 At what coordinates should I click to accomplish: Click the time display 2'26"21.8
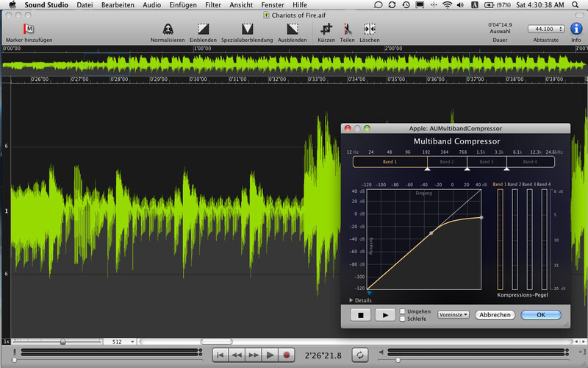pyautogui.click(x=323, y=355)
